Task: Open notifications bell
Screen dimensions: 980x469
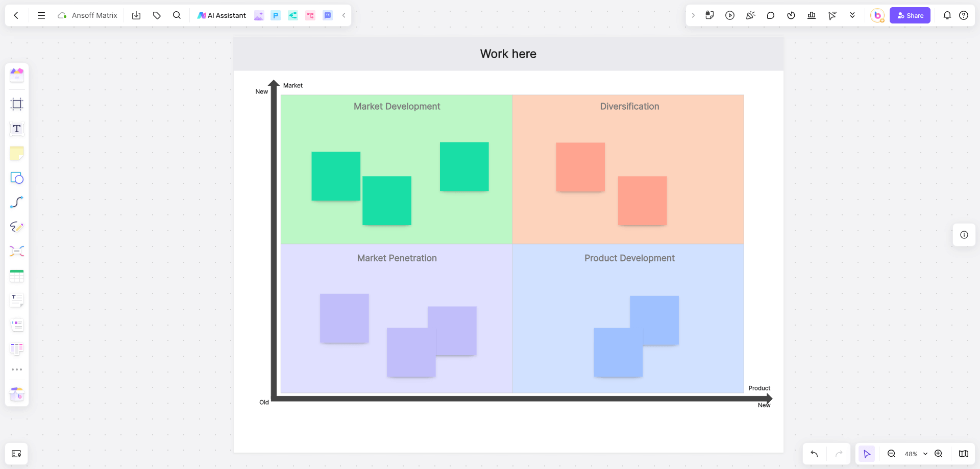Action: pos(947,15)
